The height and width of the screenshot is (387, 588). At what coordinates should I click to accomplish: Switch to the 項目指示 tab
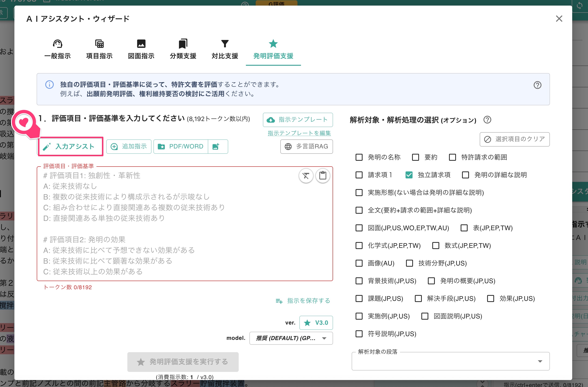pyautogui.click(x=99, y=50)
